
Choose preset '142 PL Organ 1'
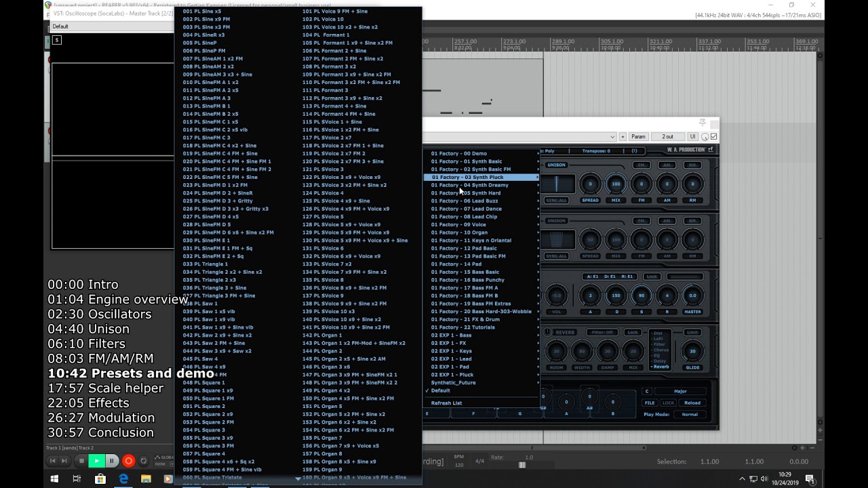322,335
